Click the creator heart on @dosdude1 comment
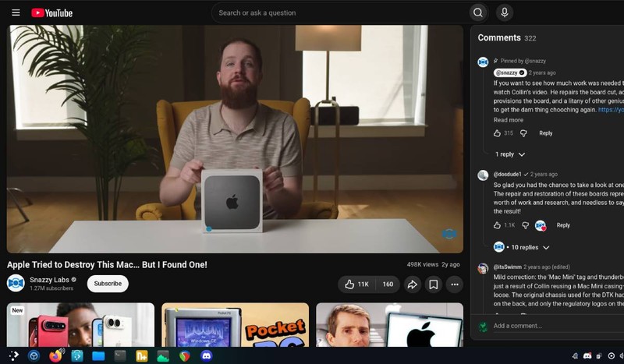This screenshot has height=364, width=624. tap(541, 225)
